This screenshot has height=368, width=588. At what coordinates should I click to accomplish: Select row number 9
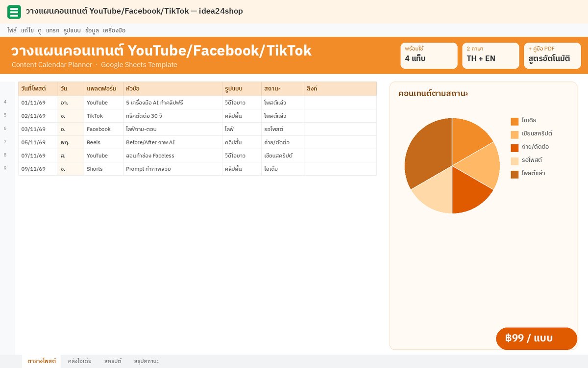tap(5, 168)
